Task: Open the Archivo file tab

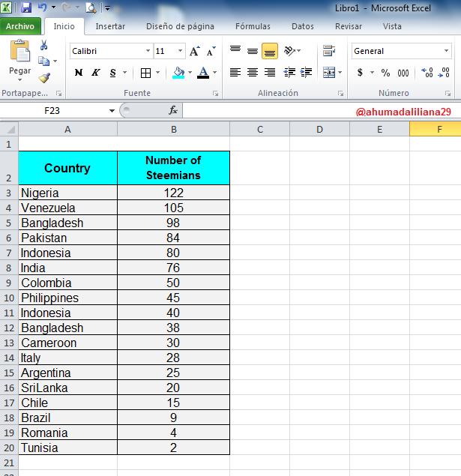Action: 20,26
